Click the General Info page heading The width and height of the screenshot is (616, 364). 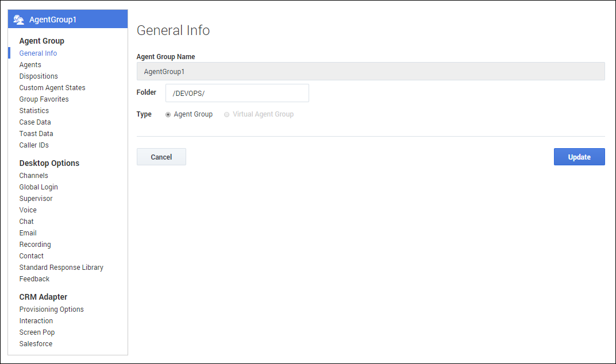(x=174, y=30)
